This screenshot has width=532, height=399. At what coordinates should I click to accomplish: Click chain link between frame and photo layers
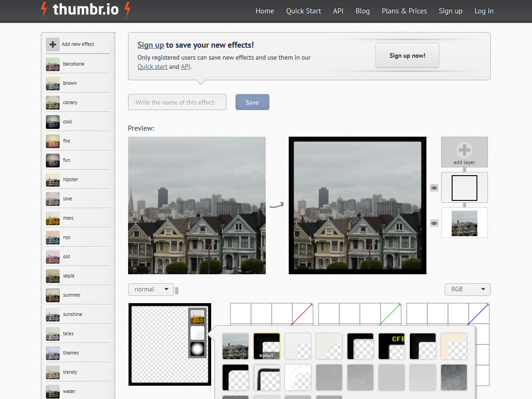click(x=465, y=205)
